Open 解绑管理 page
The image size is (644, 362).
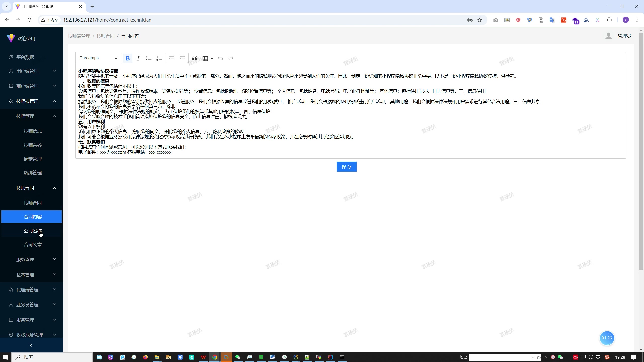point(31,173)
